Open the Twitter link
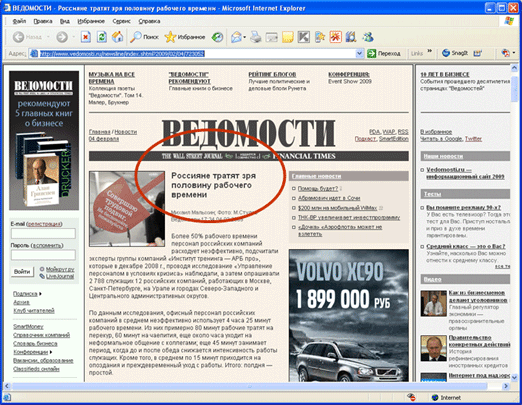This screenshot has width=522, height=405. (x=473, y=139)
